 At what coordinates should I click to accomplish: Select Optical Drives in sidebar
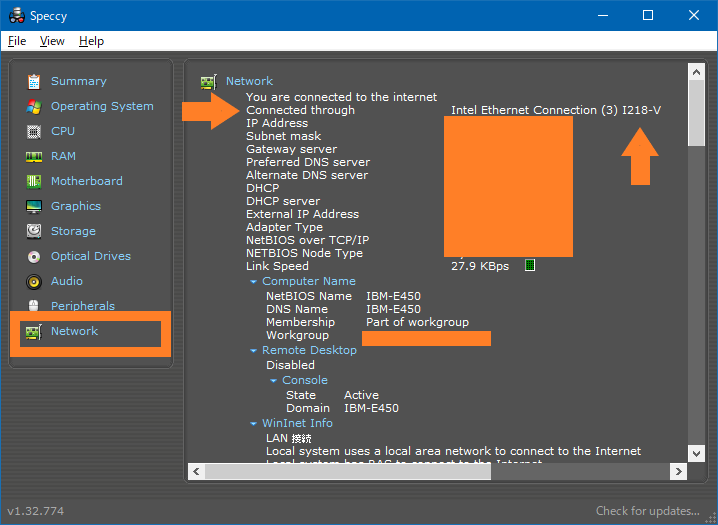91,256
